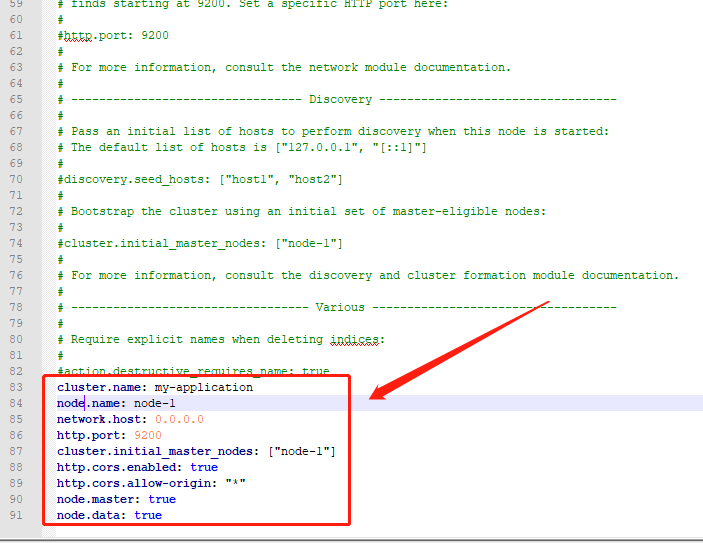703x543 pixels.
Task: Click line number 91 in the gutter
Action: pos(16,516)
